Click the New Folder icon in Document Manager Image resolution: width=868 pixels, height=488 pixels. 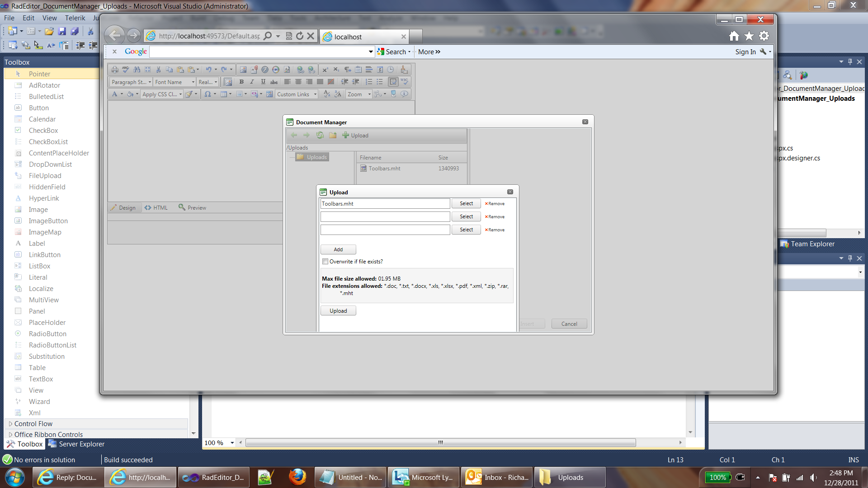click(333, 135)
